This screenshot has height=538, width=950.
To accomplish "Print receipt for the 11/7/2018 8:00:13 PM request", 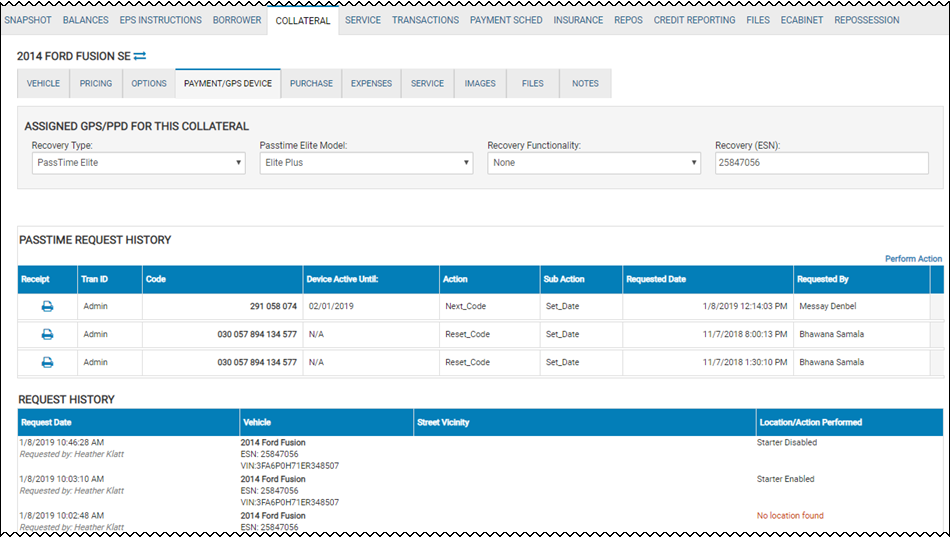I will tap(47, 334).
